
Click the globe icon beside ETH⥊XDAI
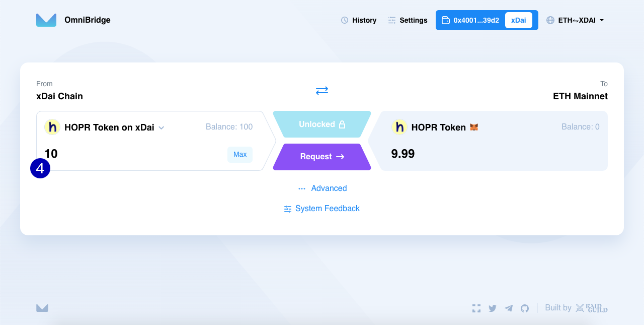(x=550, y=20)
